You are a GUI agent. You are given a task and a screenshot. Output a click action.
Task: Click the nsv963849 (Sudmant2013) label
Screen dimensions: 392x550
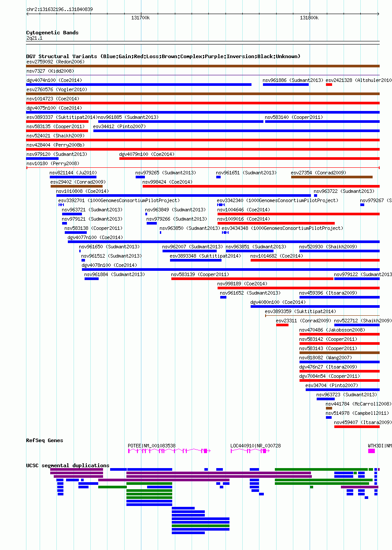click(x=175, y=210)
